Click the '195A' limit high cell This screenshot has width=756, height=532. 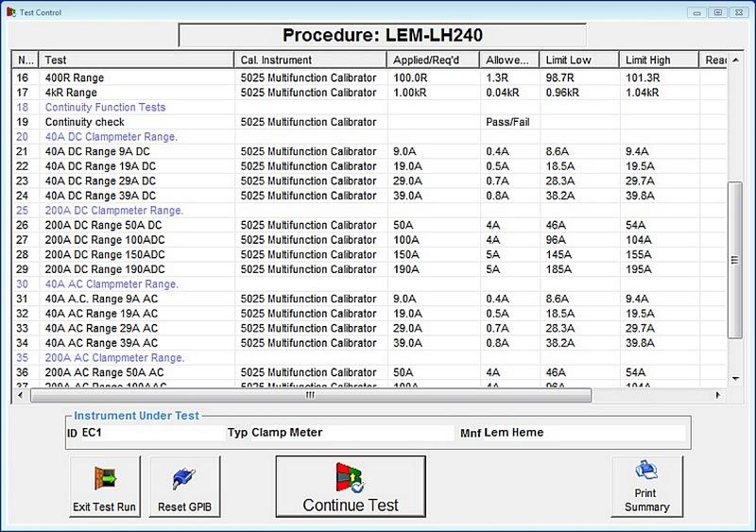tap(659, 269)
